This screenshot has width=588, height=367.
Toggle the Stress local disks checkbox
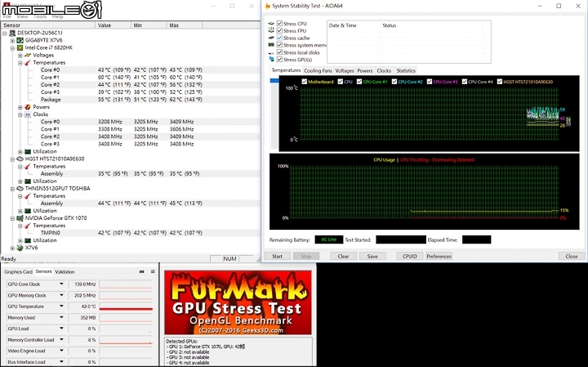click(x=279, y=52)
